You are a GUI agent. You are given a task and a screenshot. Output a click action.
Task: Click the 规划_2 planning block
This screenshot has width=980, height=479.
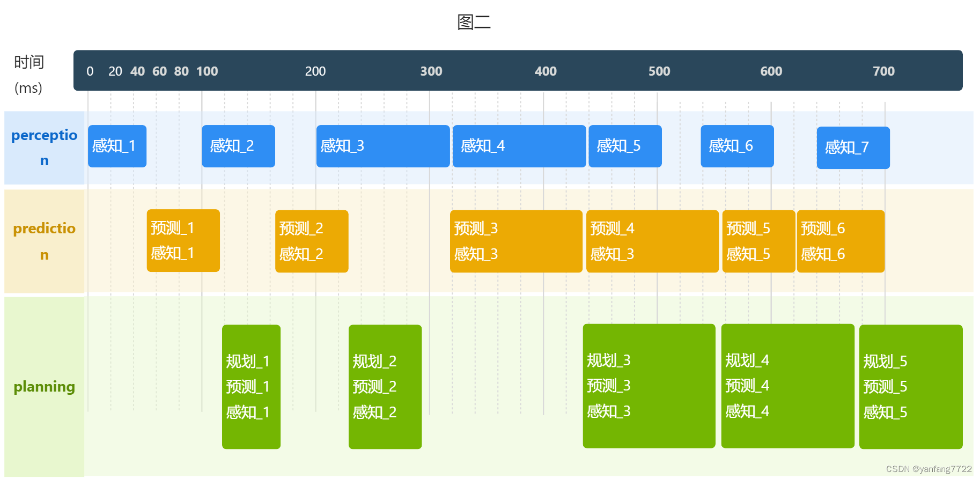coord(385,387)
